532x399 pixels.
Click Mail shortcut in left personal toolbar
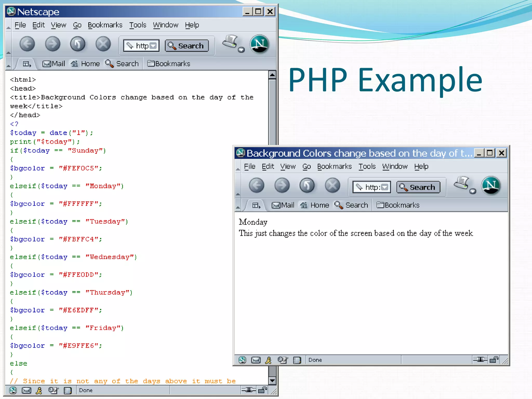point(54,64)
